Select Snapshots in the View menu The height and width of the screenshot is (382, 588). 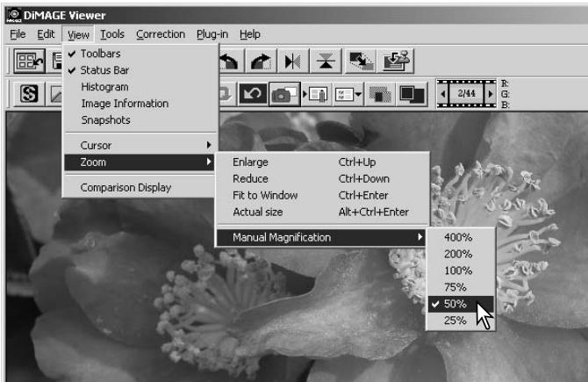[x=140, y=119]
